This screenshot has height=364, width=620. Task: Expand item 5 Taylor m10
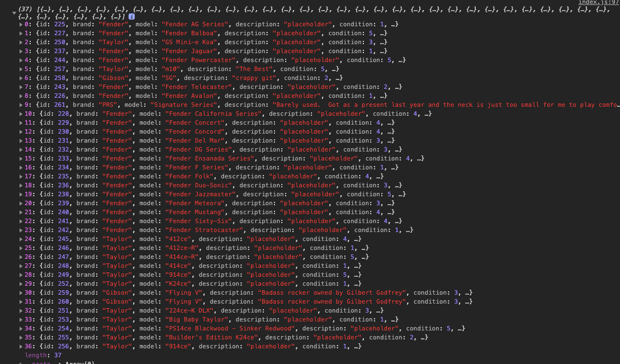21,69
